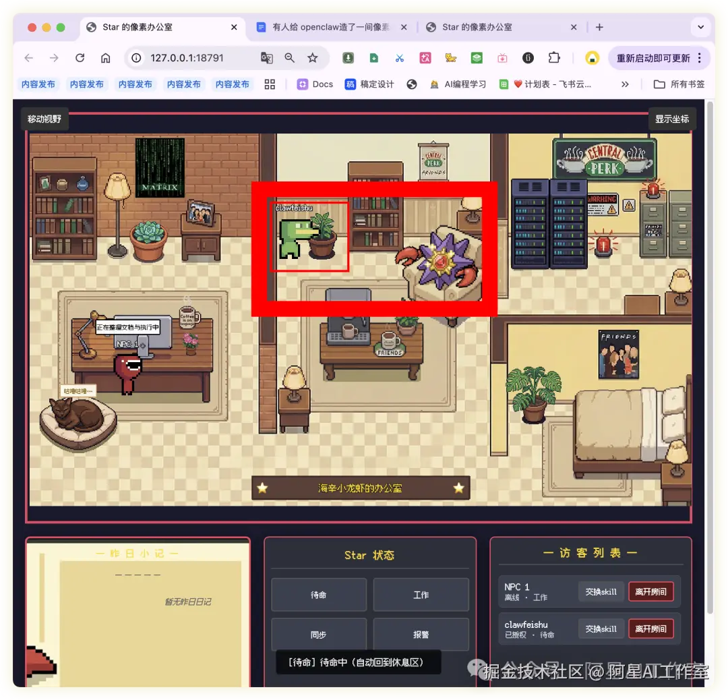Open the green file-arrow extension icon
The image size is (728, 700).
pos(373,58)
